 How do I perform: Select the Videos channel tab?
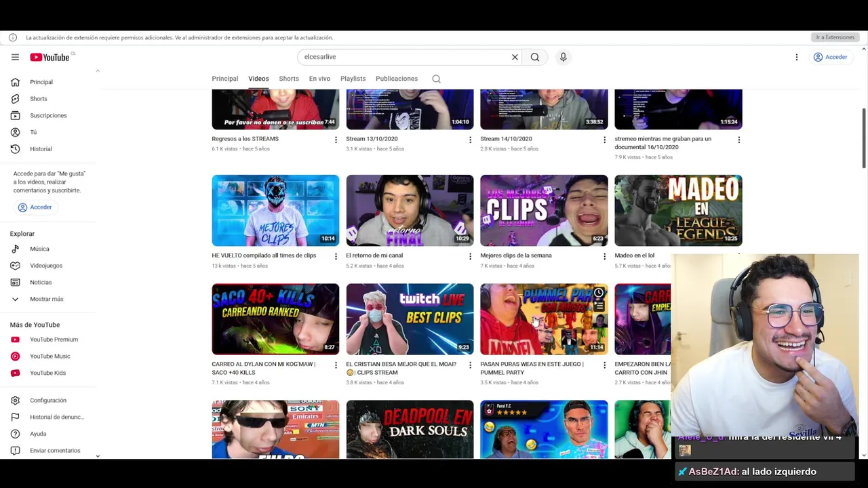(258, 79)
